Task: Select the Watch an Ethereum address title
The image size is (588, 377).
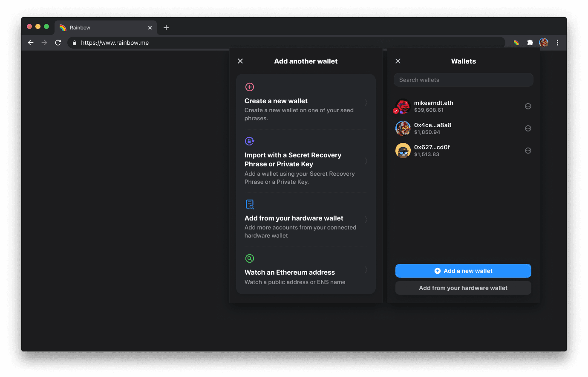Action: (290, 273)
